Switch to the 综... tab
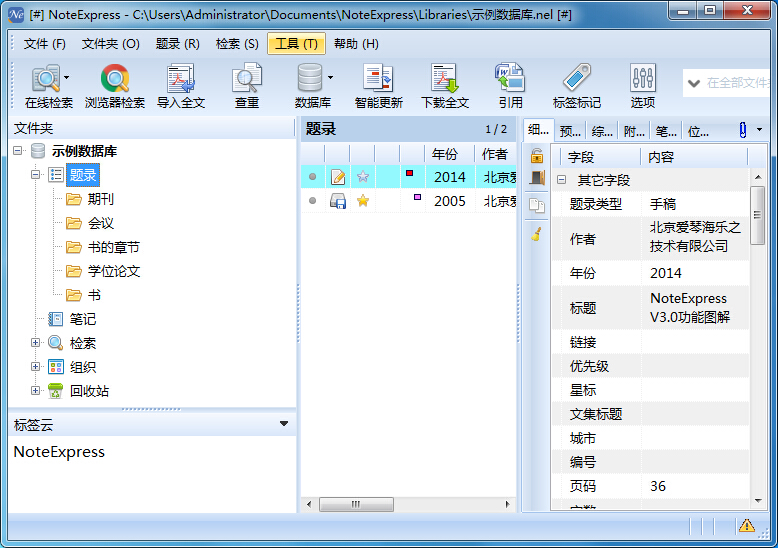Screen dimensions: 778x548 tap(602, 132)
